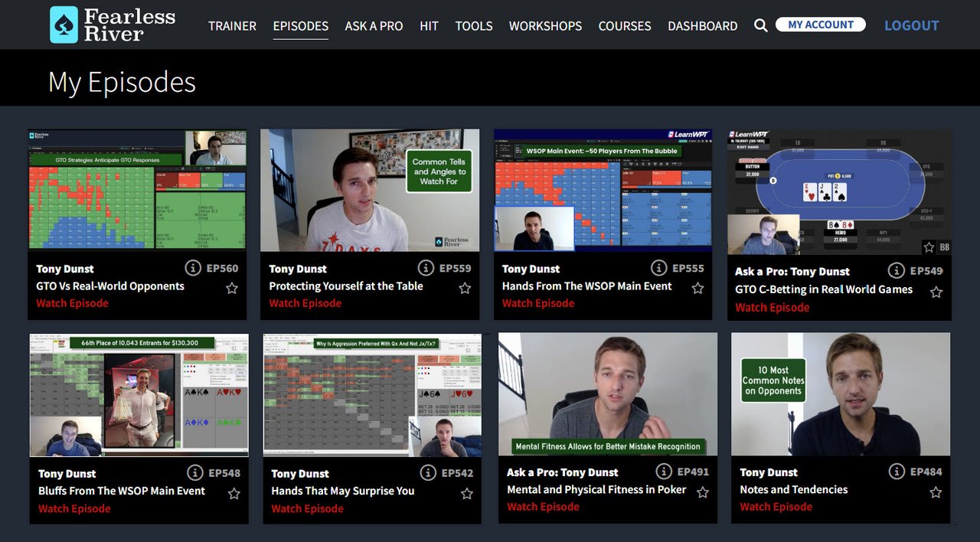Watch Episode link for EP548

click(x=74, y=508)
